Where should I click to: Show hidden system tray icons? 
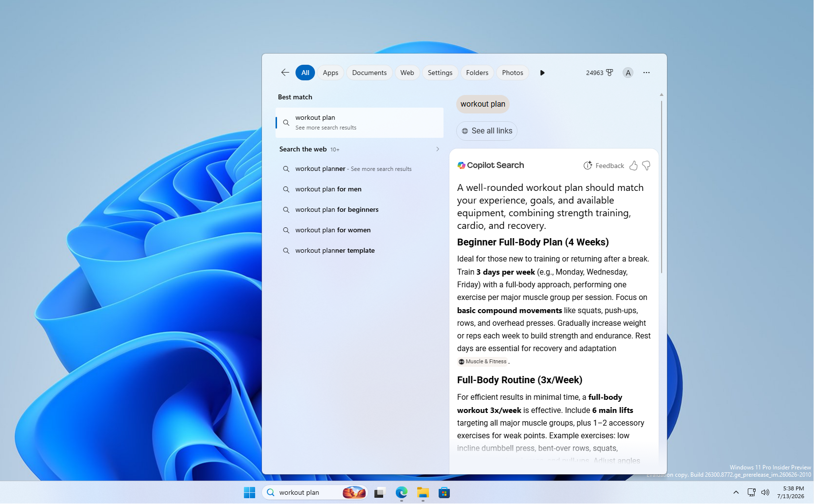[x=736, y=493]
